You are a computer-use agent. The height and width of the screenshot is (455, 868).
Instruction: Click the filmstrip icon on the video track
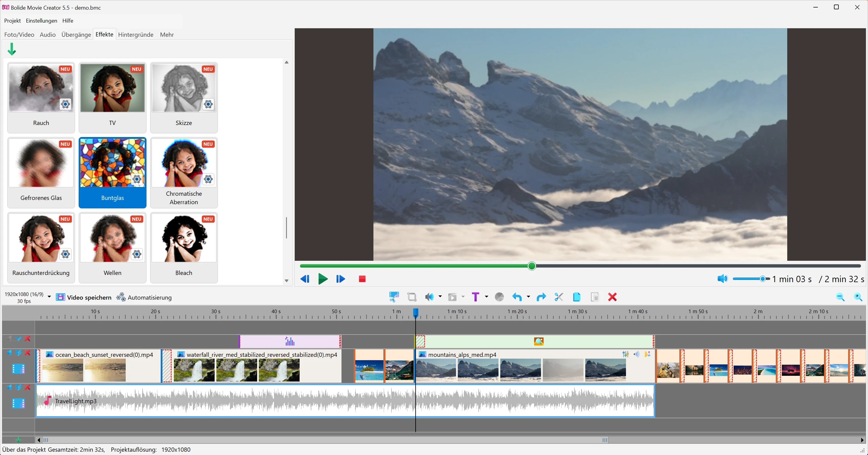tap(18, 369)
